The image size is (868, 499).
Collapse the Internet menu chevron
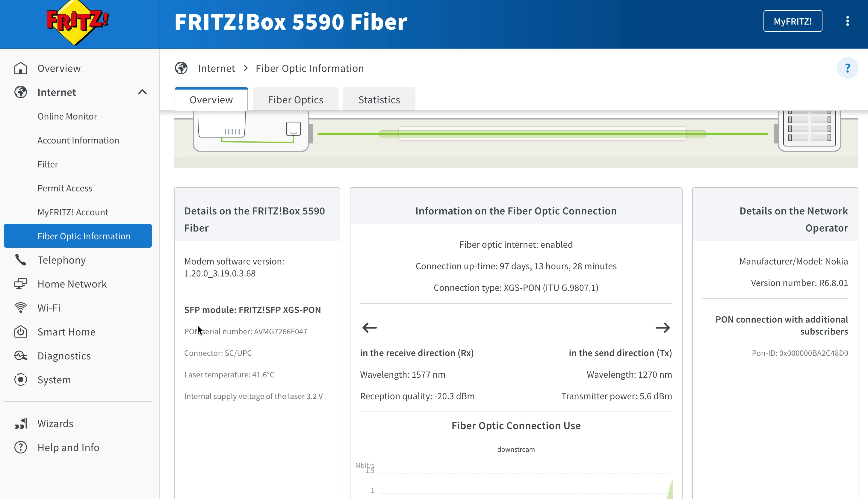tap(142, 92)
